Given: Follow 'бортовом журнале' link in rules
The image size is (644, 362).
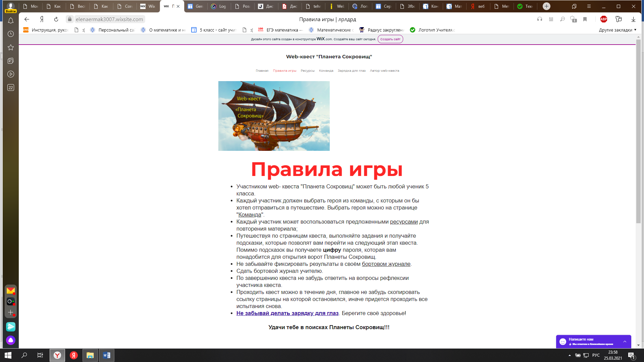Looking at the screenshot, I should point(386,264).
